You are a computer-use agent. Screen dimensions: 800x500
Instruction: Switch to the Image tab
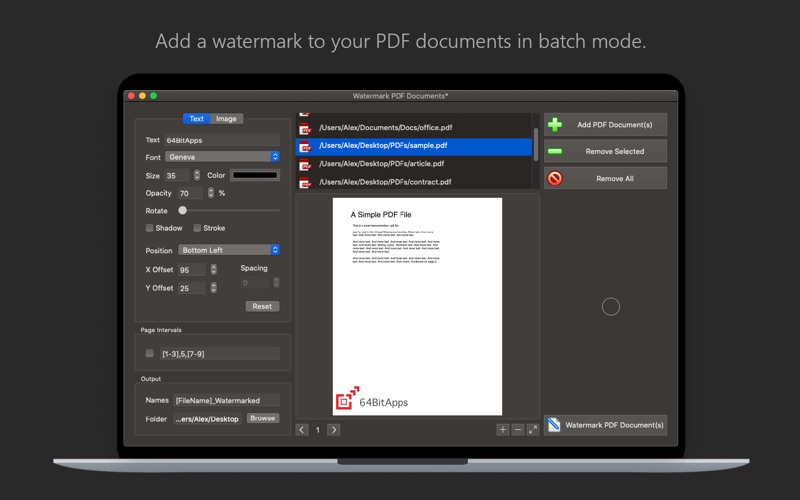tap(226, 118)
